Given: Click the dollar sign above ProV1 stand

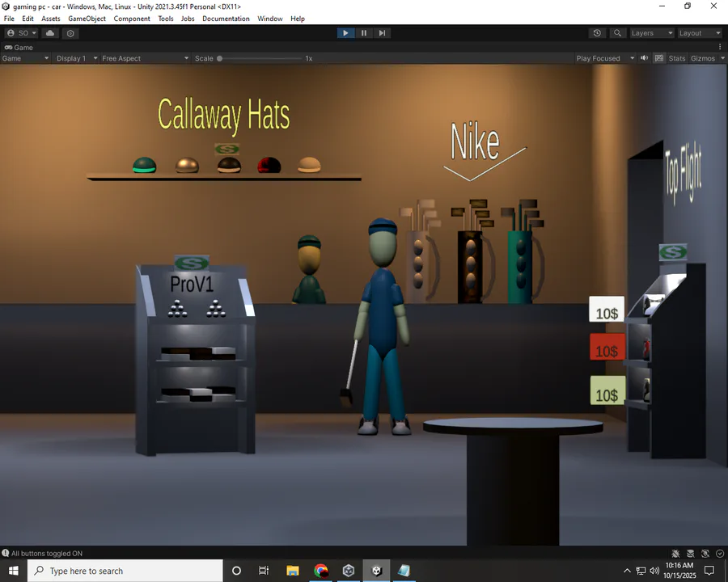Looking at the screenshot, I should [192, 264].
